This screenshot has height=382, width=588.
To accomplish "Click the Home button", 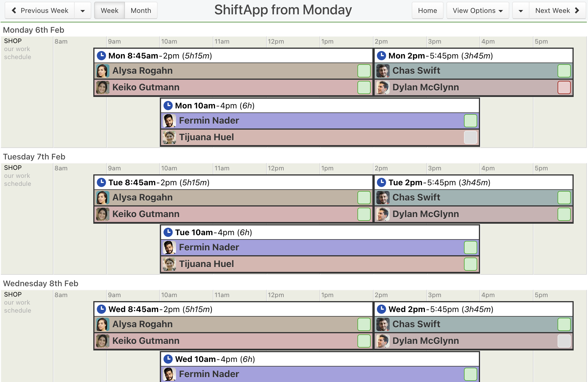I will tap(428, 11).
